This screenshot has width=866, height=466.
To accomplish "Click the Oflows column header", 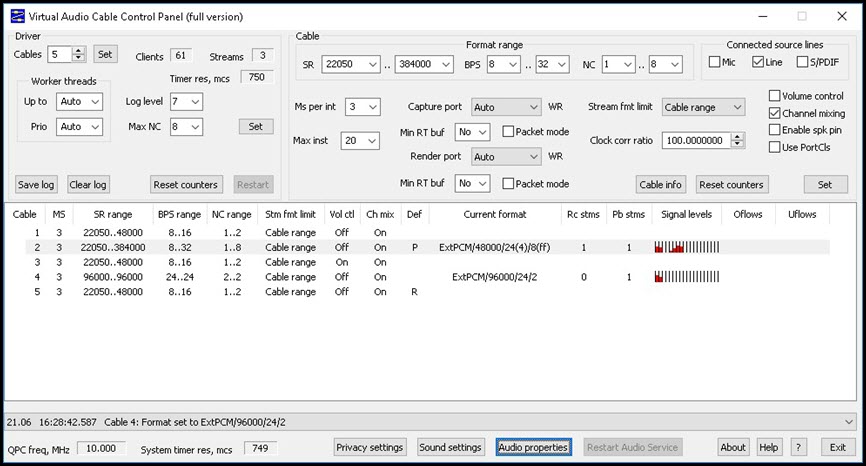I will (748, 214).
